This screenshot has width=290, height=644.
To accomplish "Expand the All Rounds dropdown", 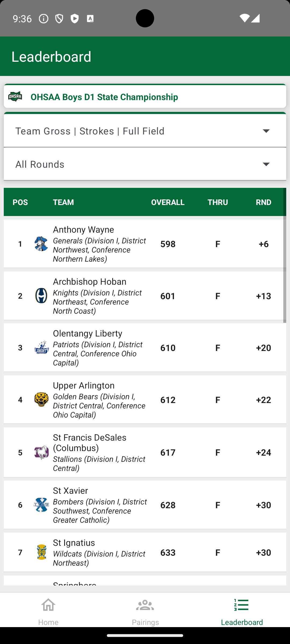I will [145, 164].
